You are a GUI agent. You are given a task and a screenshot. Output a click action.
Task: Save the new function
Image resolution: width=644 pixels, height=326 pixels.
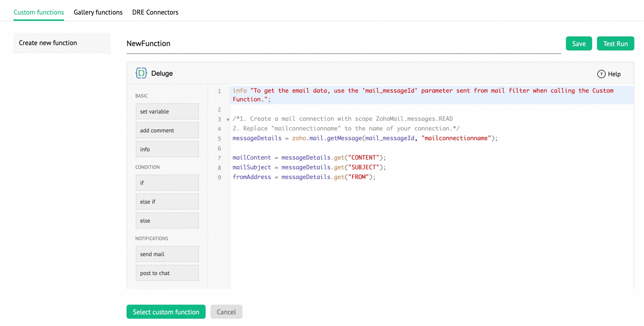(x=579, y=44)
